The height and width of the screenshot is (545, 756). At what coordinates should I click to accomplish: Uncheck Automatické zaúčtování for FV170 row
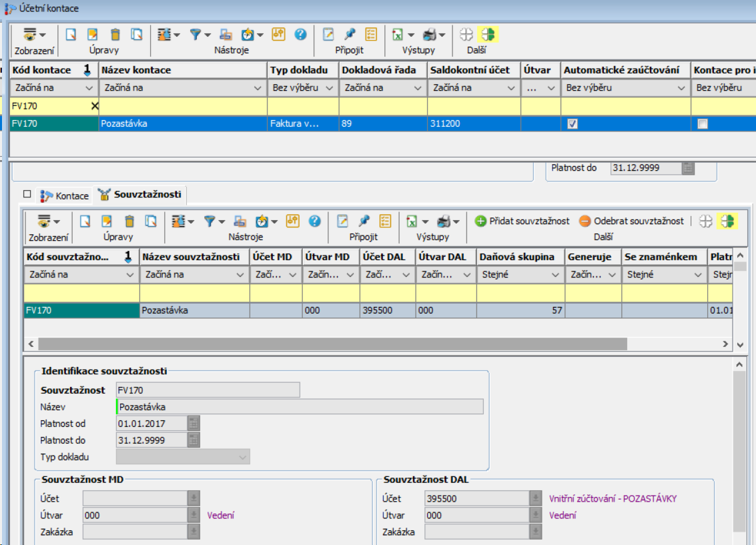pos(572,124)
